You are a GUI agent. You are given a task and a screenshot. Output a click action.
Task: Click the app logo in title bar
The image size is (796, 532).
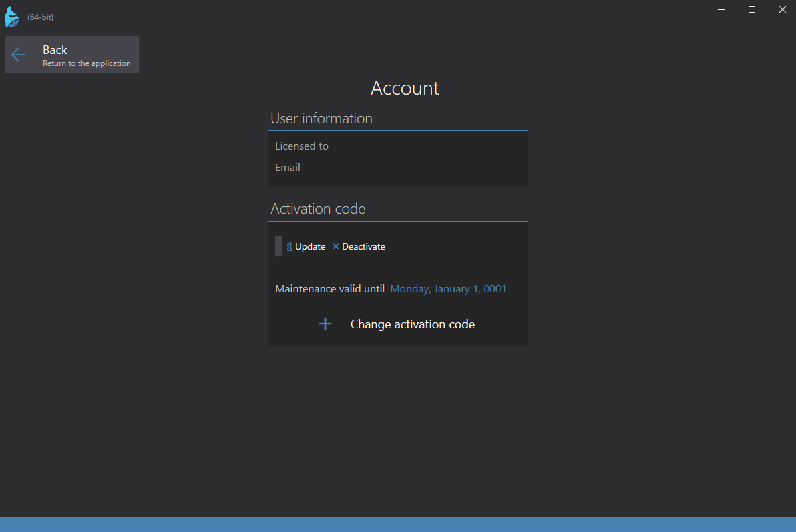12,17
